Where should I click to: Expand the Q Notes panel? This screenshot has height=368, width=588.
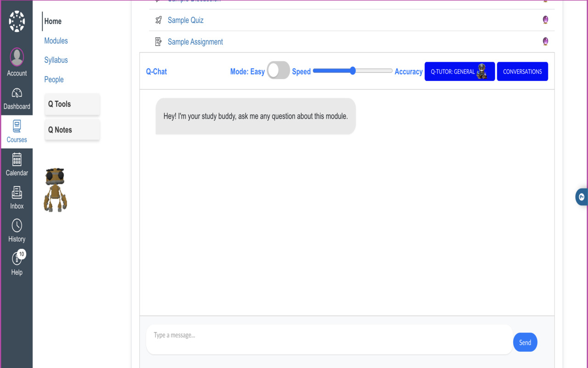72,130
